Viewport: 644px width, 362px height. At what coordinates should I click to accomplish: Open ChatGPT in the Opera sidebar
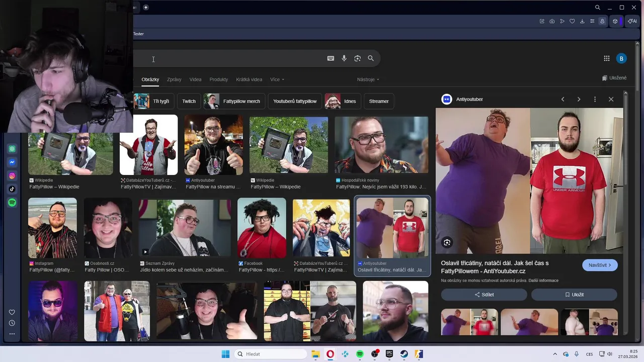click(12, 149)
